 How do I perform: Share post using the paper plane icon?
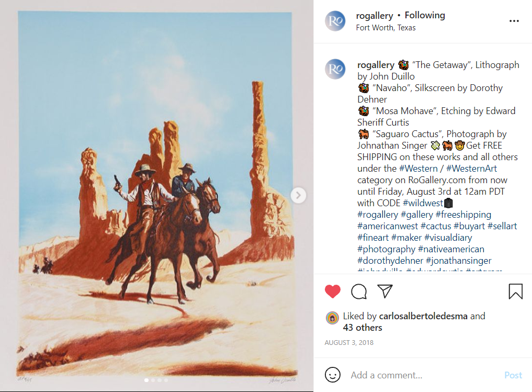385,291
